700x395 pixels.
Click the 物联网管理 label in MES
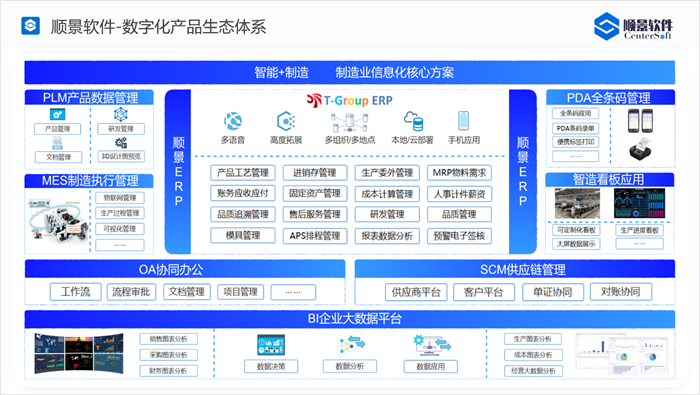coord(120,197)
